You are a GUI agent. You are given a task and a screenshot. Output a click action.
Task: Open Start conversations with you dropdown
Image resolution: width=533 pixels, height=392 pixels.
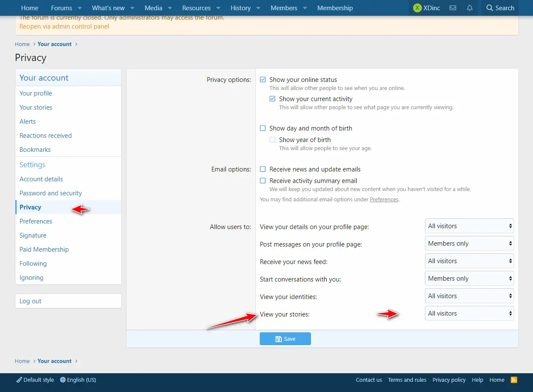coord(469,279)
